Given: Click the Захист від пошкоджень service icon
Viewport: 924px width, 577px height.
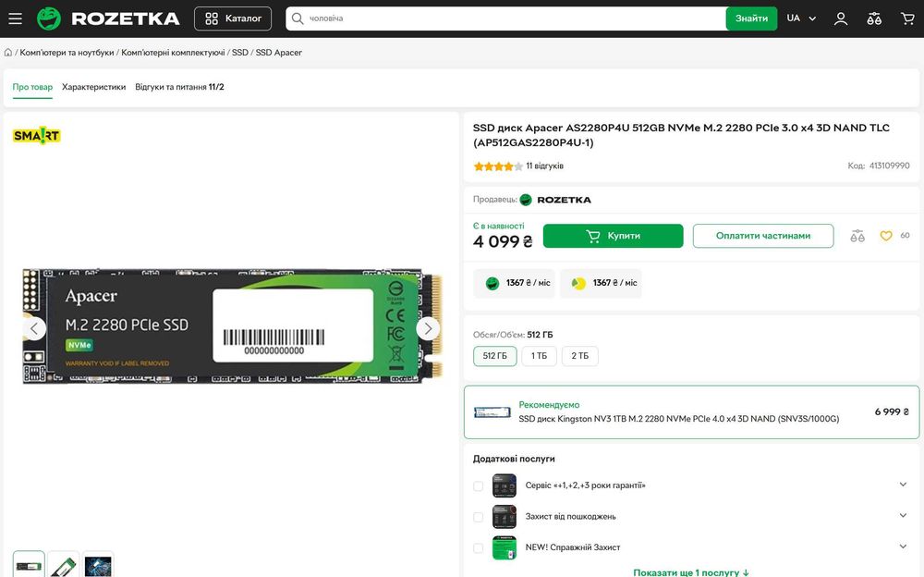Looking at the screenshot, I should click(x=505, y=517).
